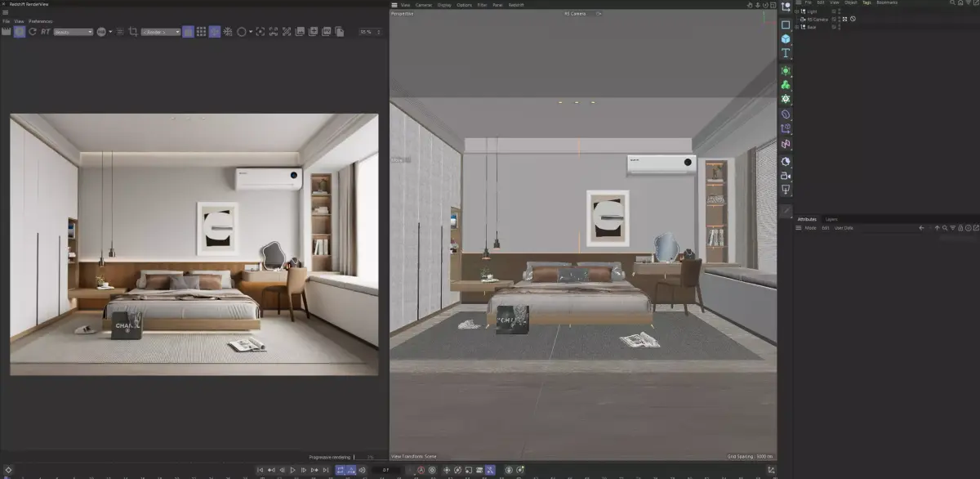Select the RS Camera object row

(817, 19)
